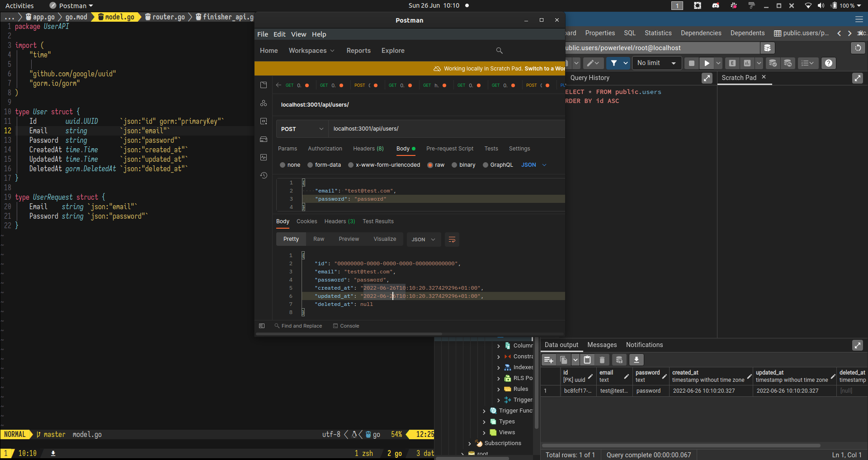
Task: Open the JSON request body format dropdown
Action: pyautogui.click(x=534, y=165)
